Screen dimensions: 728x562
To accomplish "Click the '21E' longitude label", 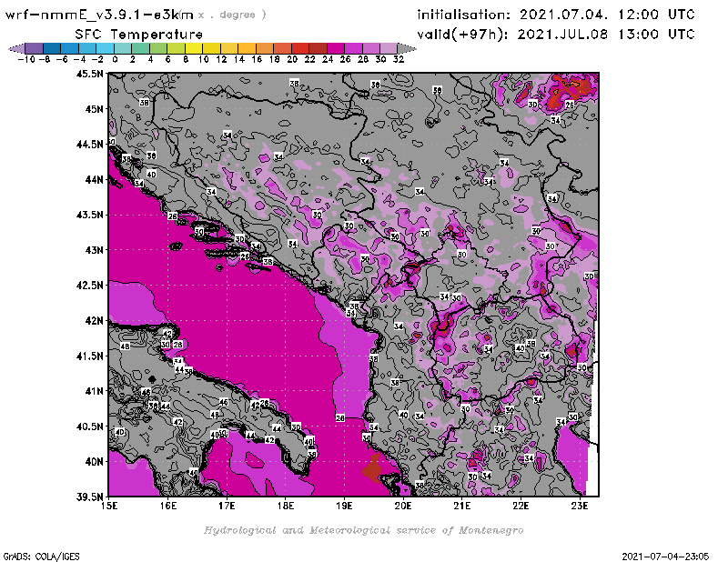I will pyautogui.click(x=462, y=507).
